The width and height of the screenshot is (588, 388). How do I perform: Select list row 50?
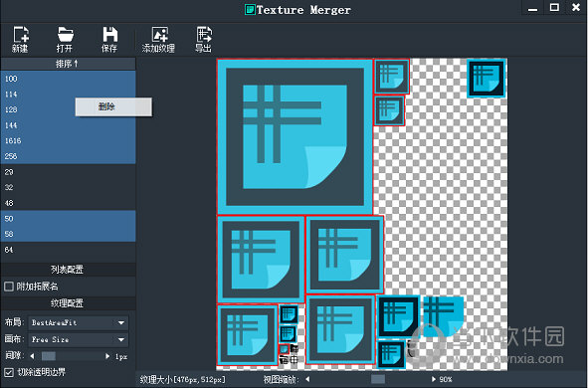68,218
